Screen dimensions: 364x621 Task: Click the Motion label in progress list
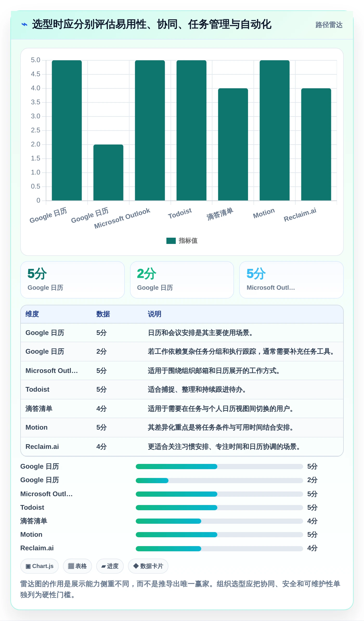(x=31, y=534)
